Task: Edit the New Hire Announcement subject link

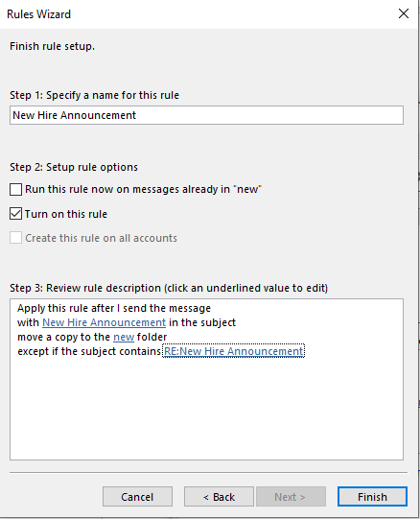Action: [x=104, y=322]
